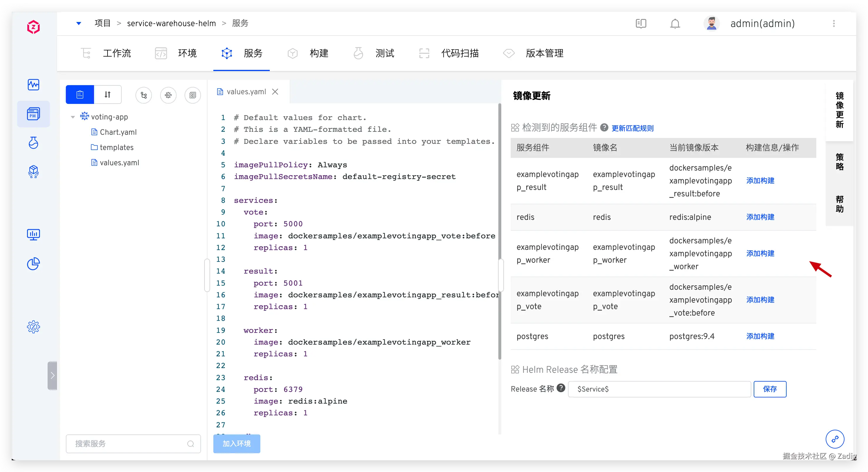
Task: Switch to the sort order view toggle
Action: pyautogui.click(x=108, y=95)
